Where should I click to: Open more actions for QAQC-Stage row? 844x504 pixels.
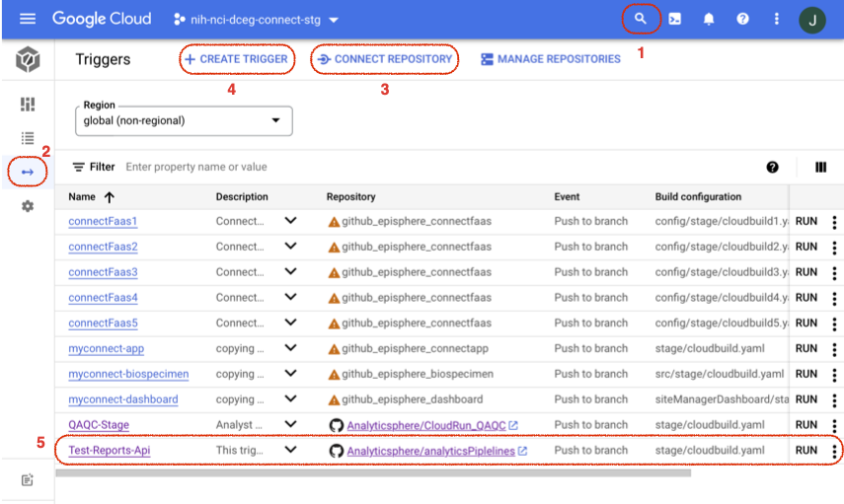pos(834,425)
